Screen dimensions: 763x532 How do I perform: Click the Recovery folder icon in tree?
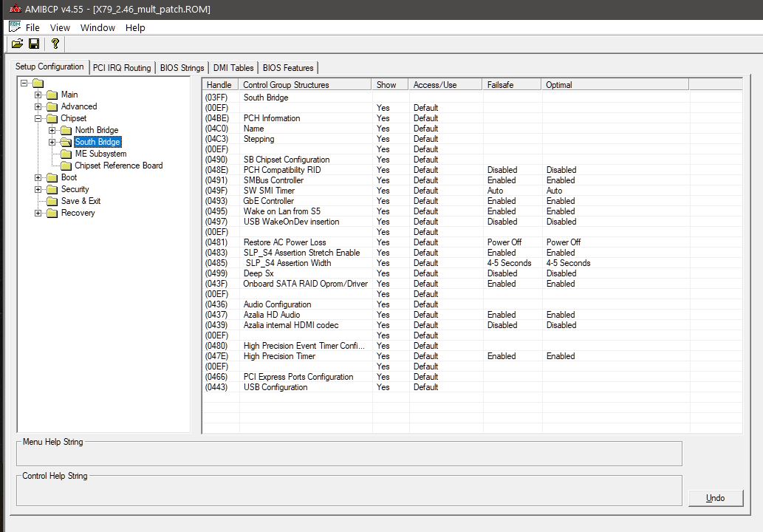pos(52,214)
